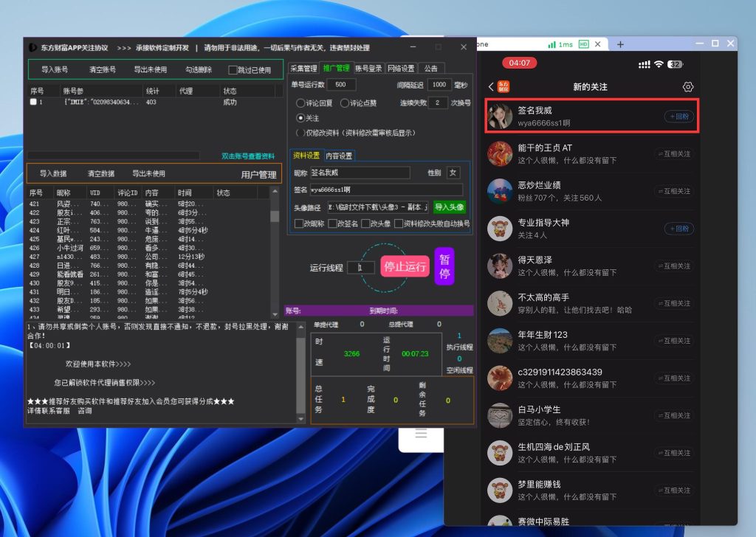Viewport: 756px width, 537px height.
Task: Click the app logo in 东方财富APP关注协议 title bar
Action: click(x=33, y=47)
